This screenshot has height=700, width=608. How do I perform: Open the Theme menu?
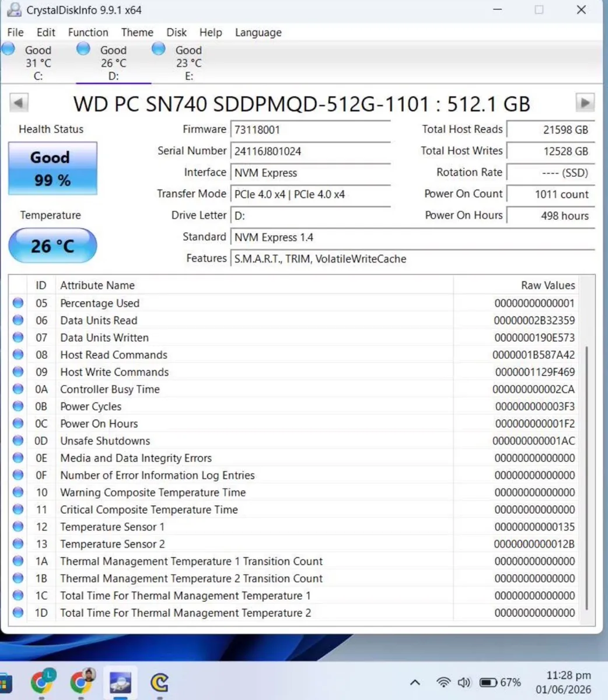(137, 33)
